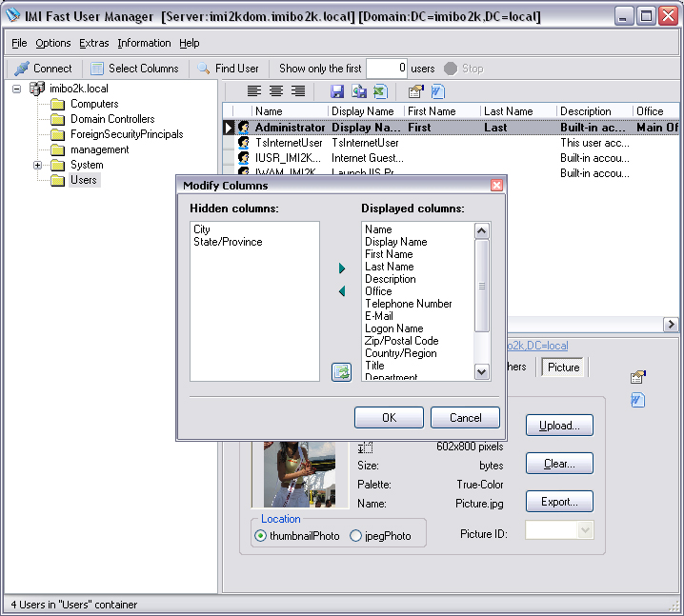Open the Options menu
Image resolution: width=684 pixels, height=616 pixels.
click(53, 43)
